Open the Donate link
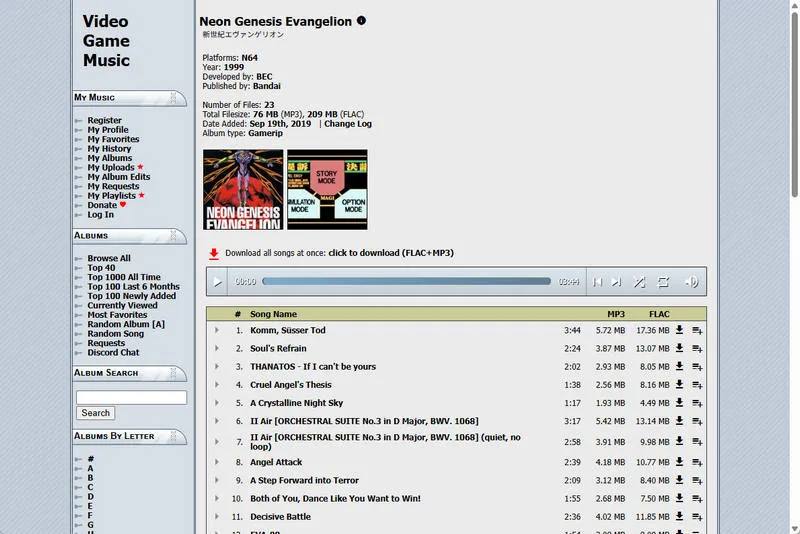800x534 pixels. point(102,205)
